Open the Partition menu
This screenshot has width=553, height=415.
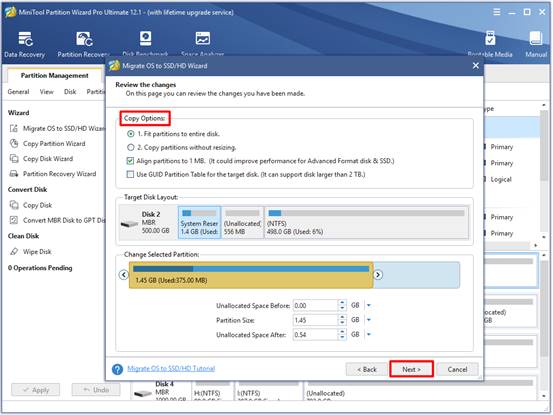[x=96, y=92]
